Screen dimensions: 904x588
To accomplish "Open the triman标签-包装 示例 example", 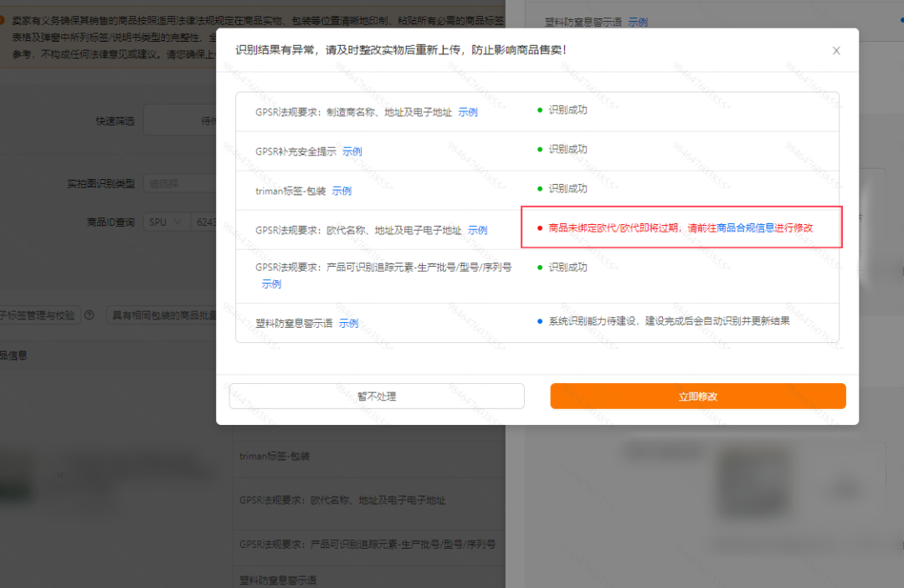I will pos(342,191).
